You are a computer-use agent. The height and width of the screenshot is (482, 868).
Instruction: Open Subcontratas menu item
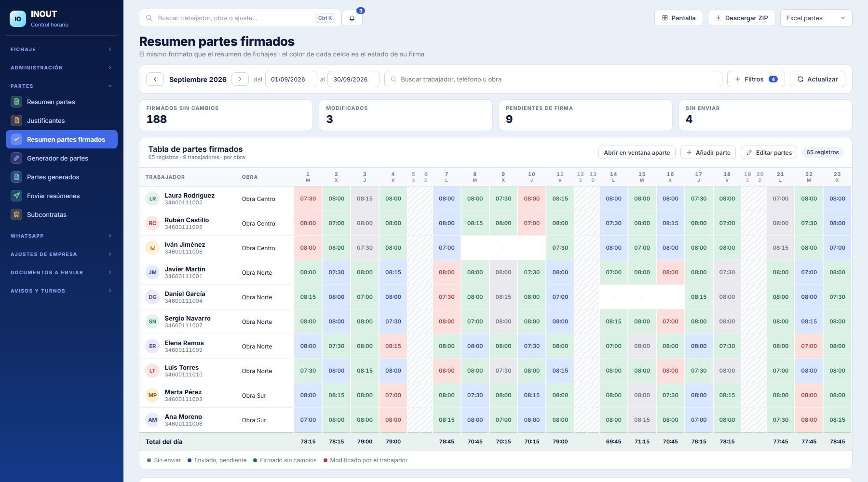point(62,214)
